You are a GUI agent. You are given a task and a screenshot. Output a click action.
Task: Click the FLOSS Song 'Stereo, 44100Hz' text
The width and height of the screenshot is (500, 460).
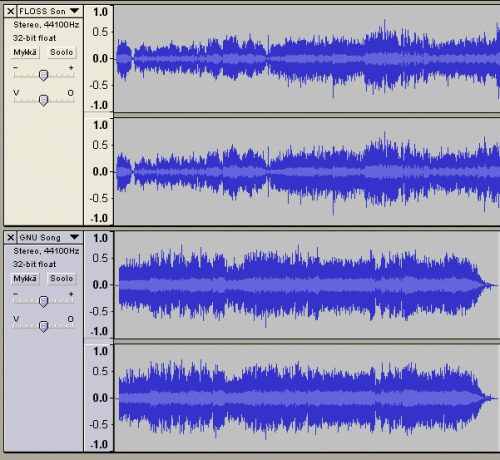point(46,25)
